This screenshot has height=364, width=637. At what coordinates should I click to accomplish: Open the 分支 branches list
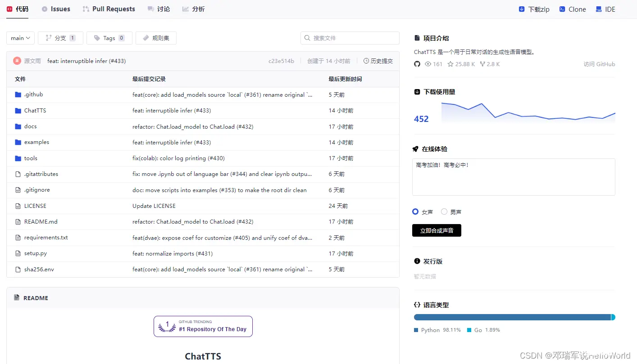point(60,38)
